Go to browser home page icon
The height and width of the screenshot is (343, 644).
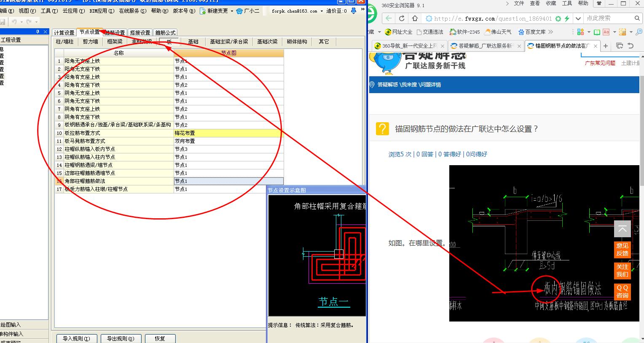tap(415, 19)
